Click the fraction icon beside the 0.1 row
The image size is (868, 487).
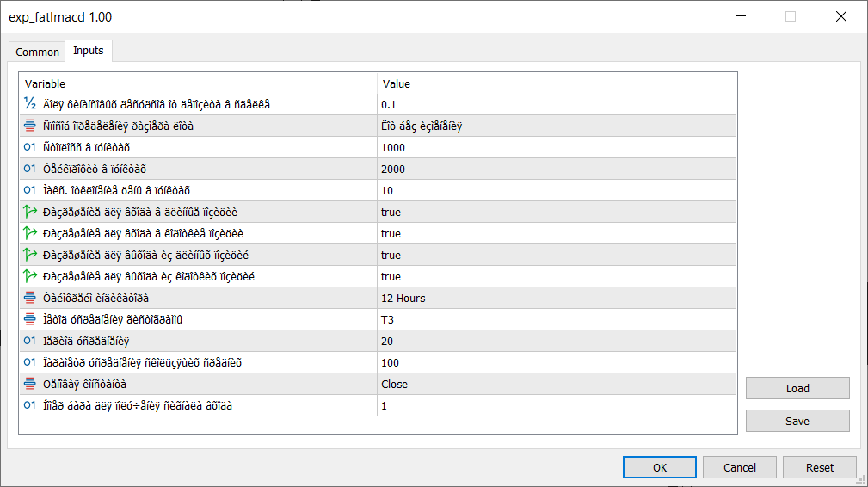[30, 104]
